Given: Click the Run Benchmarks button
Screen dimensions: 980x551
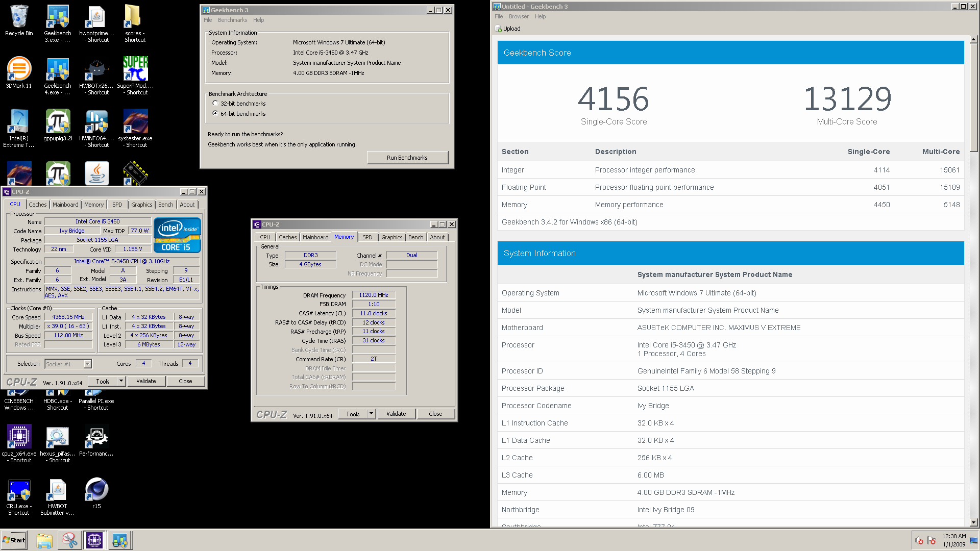Looking at the screenshot, I should point(407,158).
